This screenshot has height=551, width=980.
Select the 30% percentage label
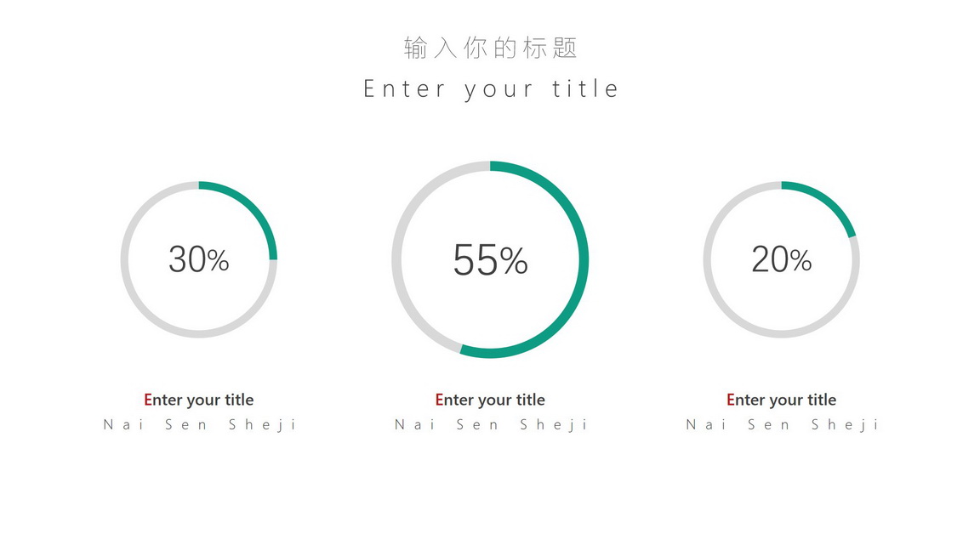coord(199,259)
